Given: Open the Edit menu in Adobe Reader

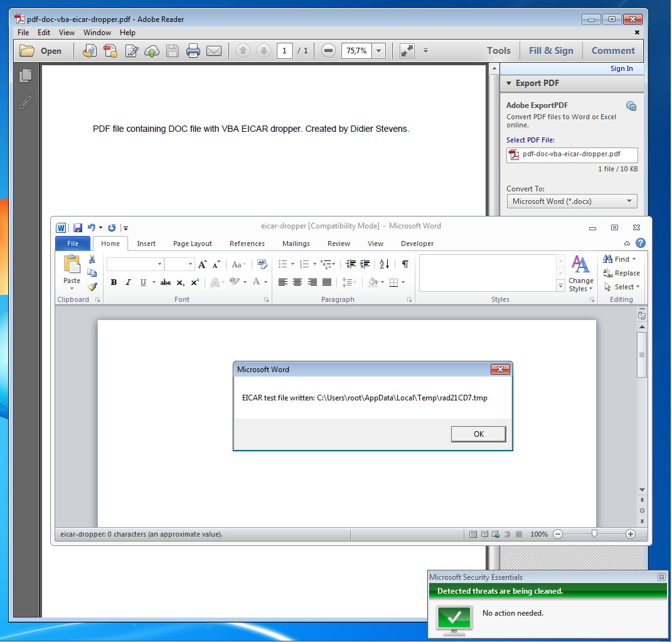Looking at the screenshot, I should point(44,33).
